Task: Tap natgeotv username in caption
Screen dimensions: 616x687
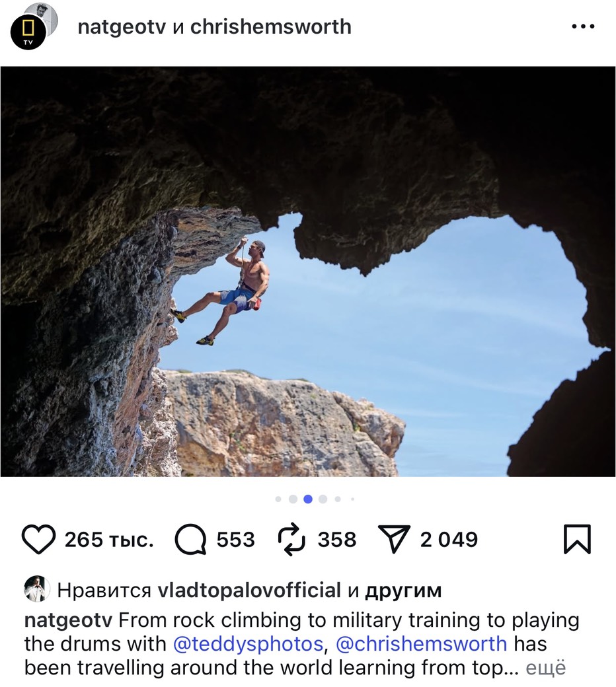Action: (x=68, y=621)
